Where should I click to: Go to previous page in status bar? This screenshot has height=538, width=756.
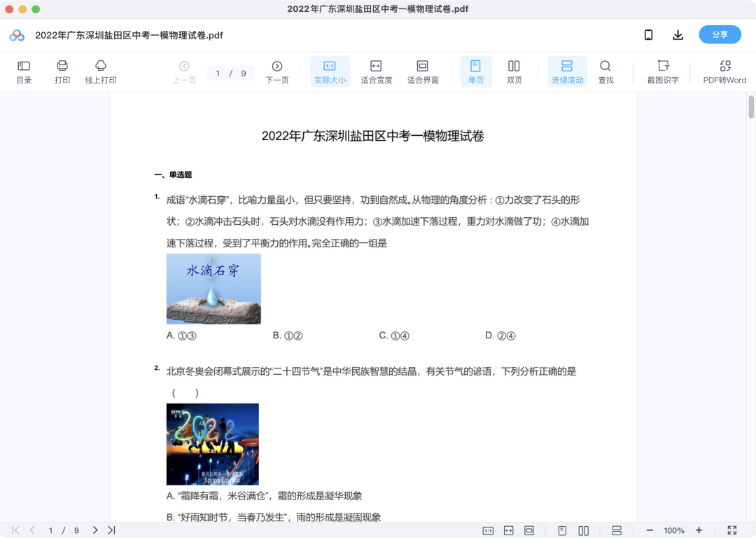[32, 530]
